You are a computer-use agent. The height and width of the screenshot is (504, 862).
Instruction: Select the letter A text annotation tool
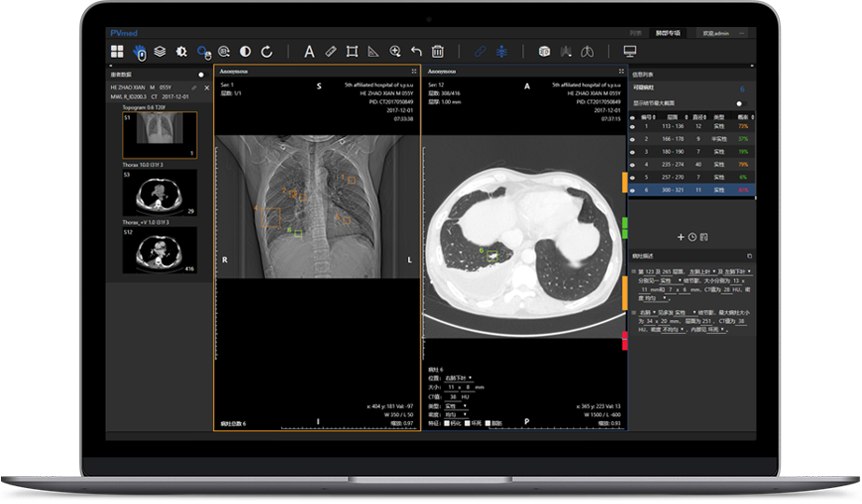(309, 51)
